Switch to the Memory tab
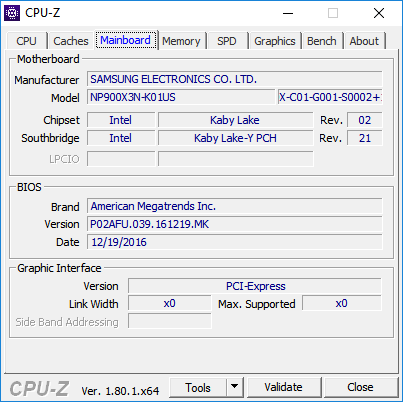This screenshot has height=402, width=403. tap(181, 41)
